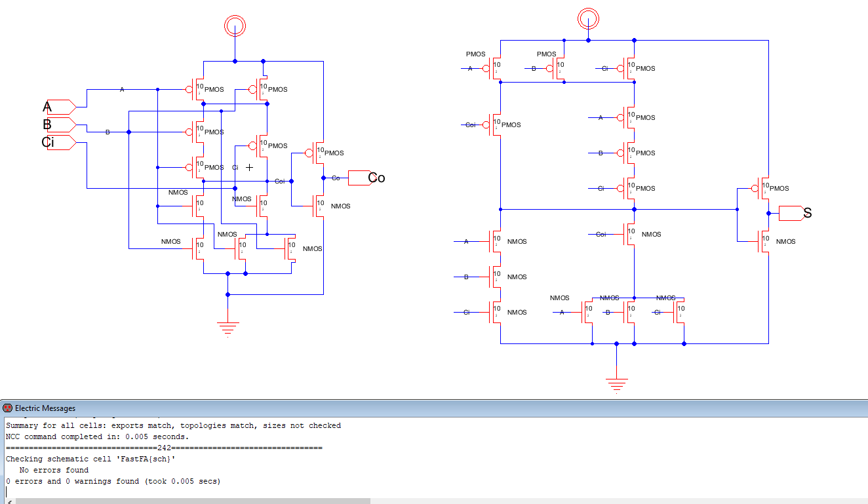The height and width of the screenshot is (504, 868).
Task: Click the power symbol above the right circuit
Action: click(588, 18)
